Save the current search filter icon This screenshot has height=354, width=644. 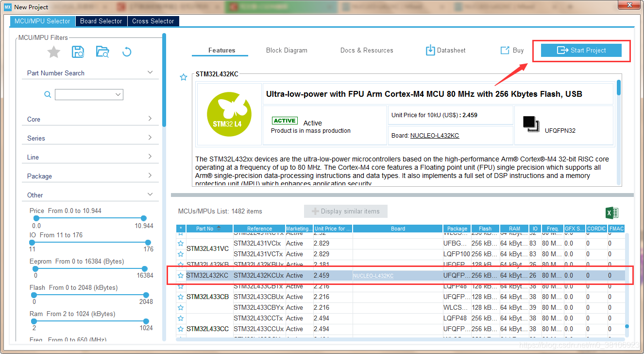pos(78,52)
